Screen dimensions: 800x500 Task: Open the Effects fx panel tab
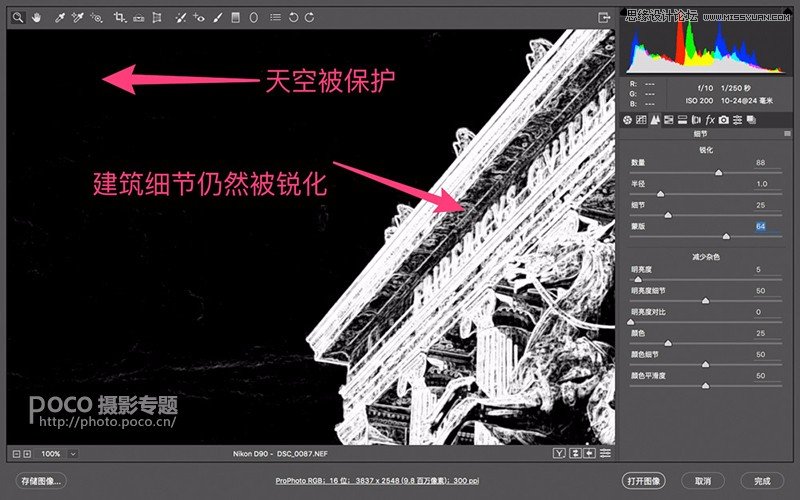tap(710, 120)
